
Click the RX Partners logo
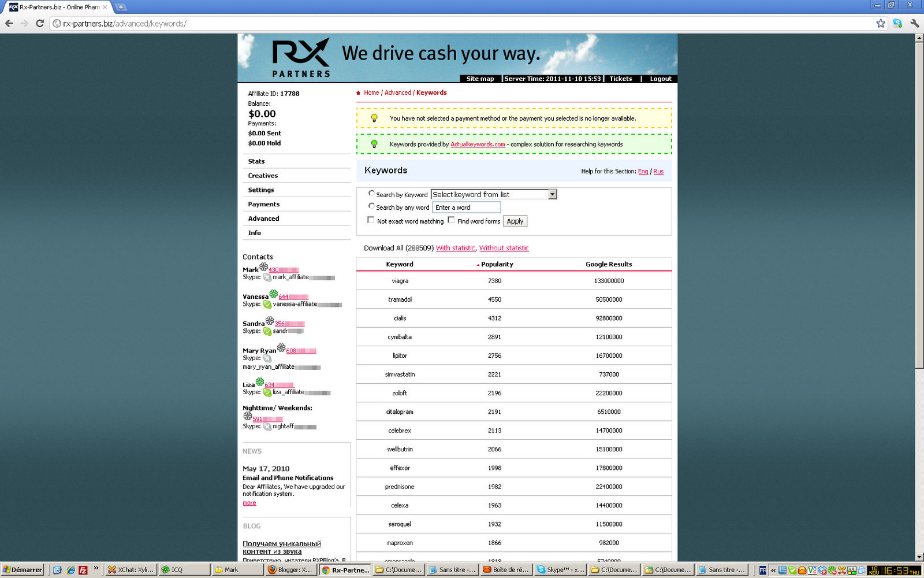click(x=301, y=58)
